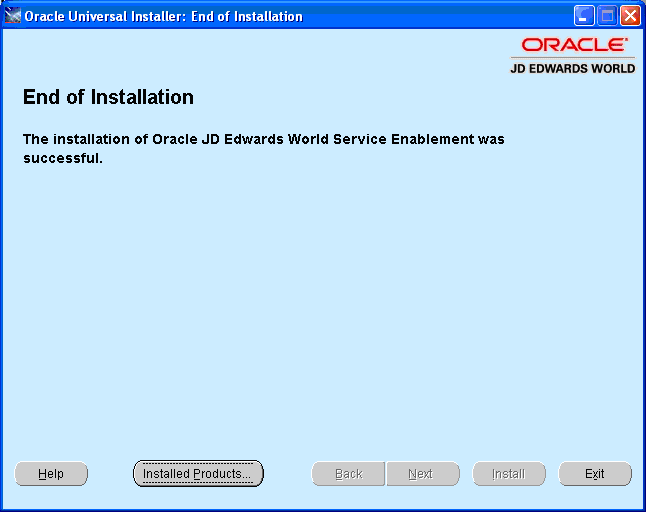The height and width of the screenshot is (512, 646).
Task: Open the Help button
Action: coord(51,474)
